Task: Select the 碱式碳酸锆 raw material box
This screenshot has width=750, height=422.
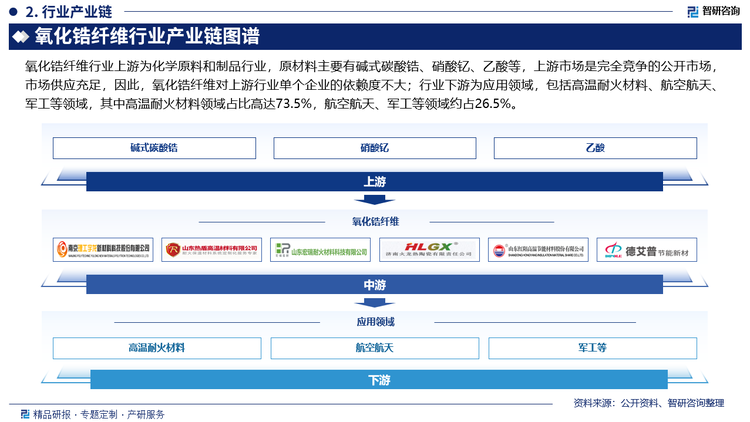Action: pyautogui.click(x=155, y=148)
